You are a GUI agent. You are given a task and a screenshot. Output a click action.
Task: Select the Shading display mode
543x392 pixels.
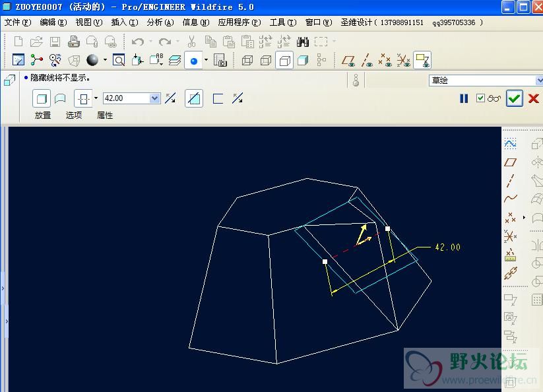(x=303, y=60)
